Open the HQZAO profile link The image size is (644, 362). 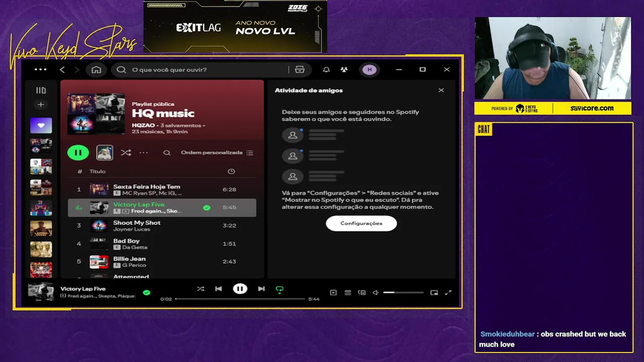(143, 125)
